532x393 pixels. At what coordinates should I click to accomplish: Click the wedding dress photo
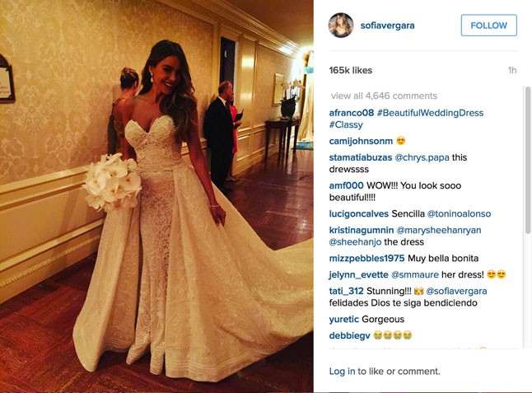(x=156, y=196)
